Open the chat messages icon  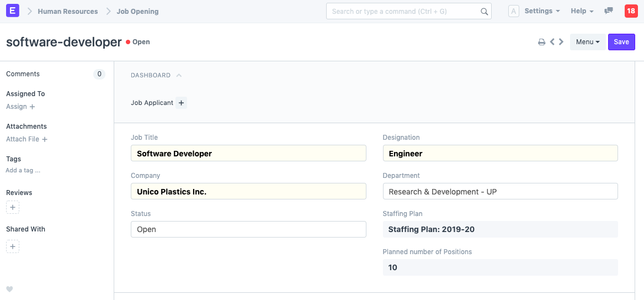(609, 11)
